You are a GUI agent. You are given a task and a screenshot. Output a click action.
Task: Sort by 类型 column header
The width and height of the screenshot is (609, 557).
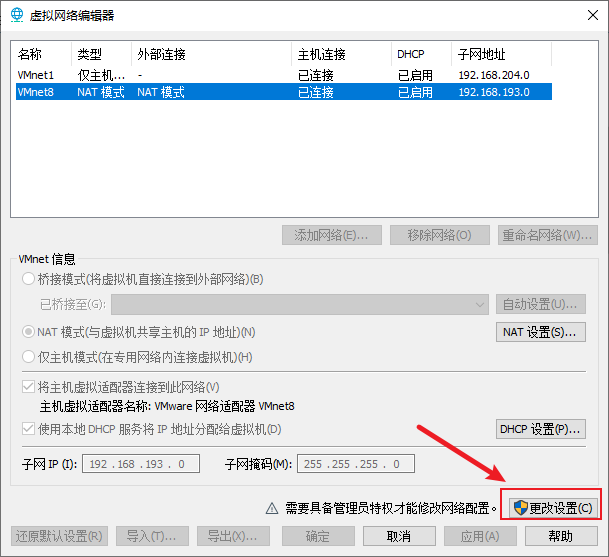pyautogui.click(x=101, y=54)
